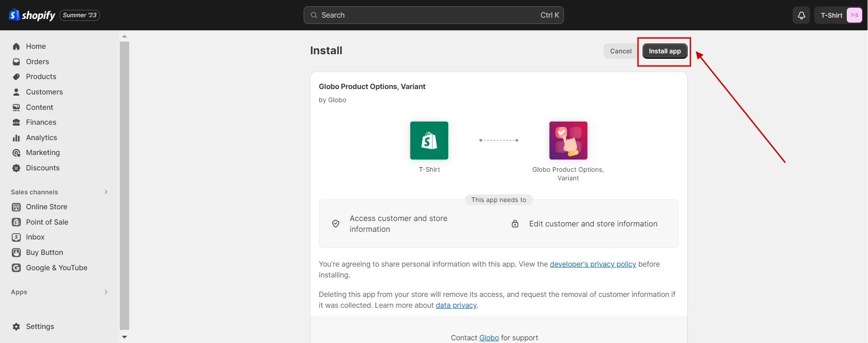Cancel the app installation

[x=620, y=51]
